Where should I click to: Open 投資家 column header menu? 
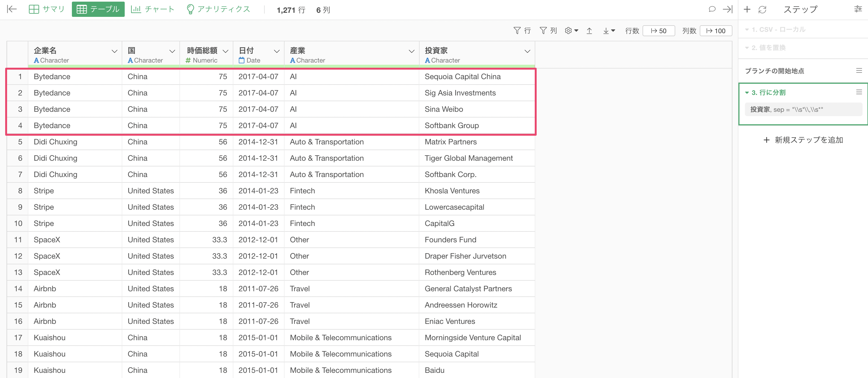(527, 51)
